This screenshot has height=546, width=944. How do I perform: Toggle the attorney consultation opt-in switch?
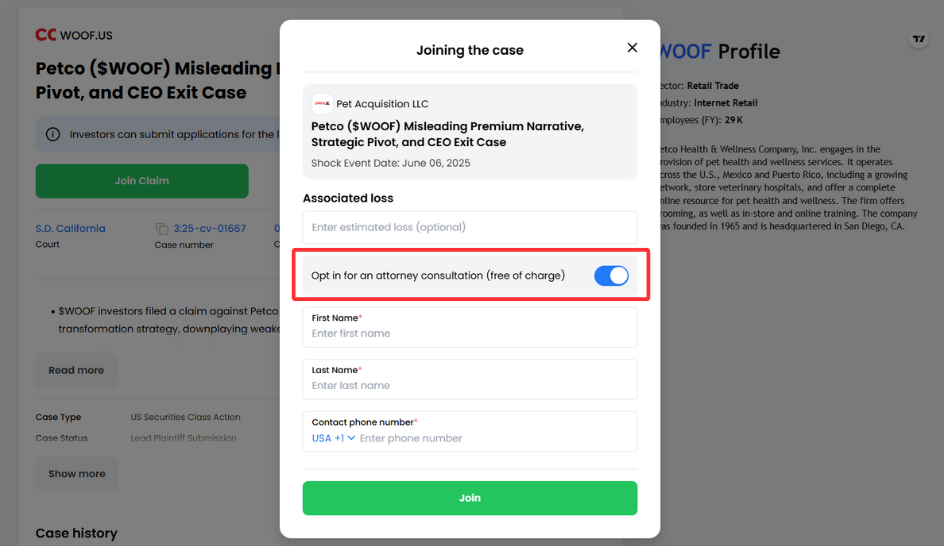coord(611,276)
